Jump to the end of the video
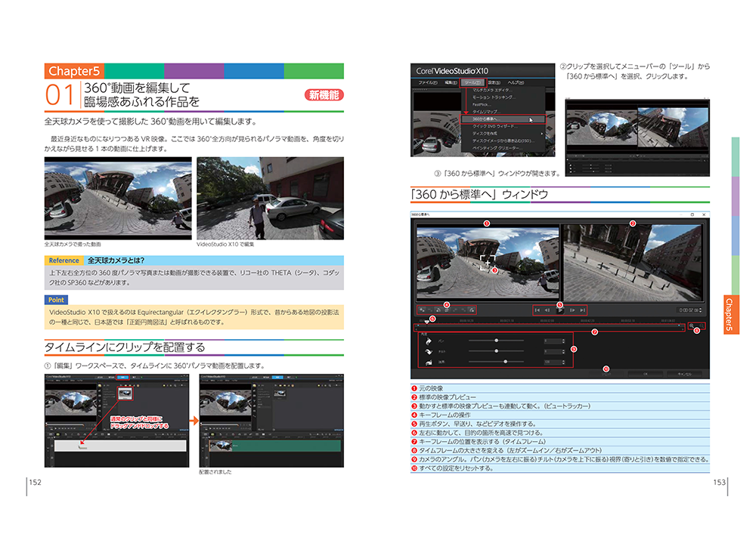 pyautogui.click(x=582, y=310)
